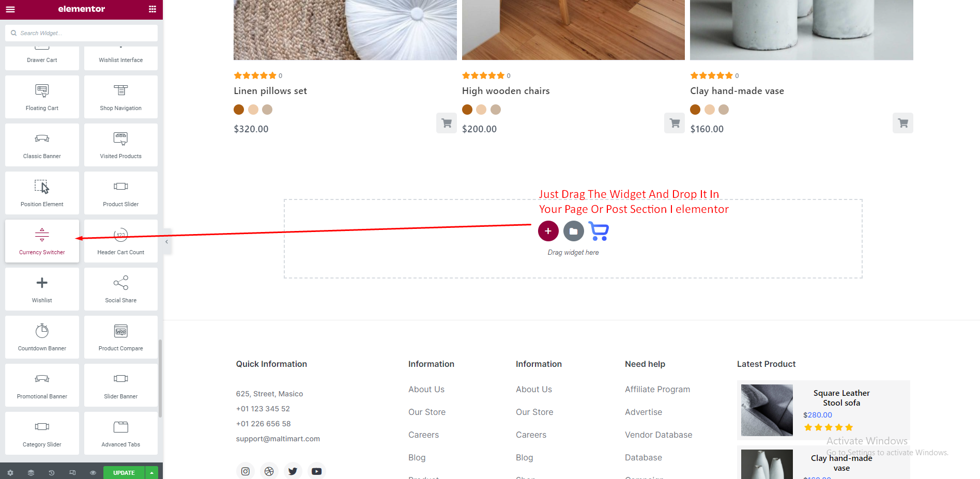Open the History panel icon
Image resolution: width=980 pixels, height=479 pixels.
coord(52,473)
